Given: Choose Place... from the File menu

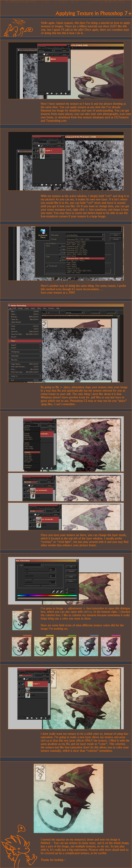Looking at the screenshot, I should tap(25, 341).
